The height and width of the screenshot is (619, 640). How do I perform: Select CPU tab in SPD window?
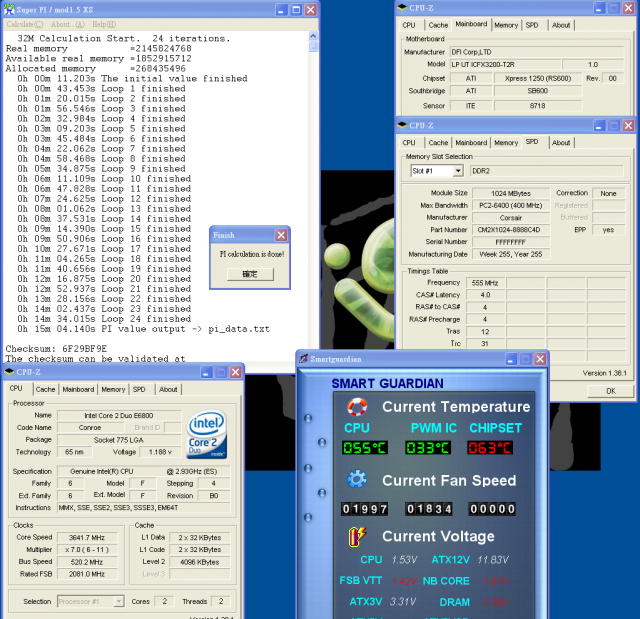409,143
